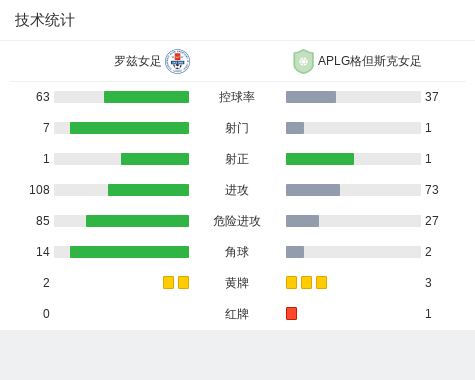Click the 危险进攻 statistic label
Viewport: 475px width, 380px height.
click(x=237, y=221)
